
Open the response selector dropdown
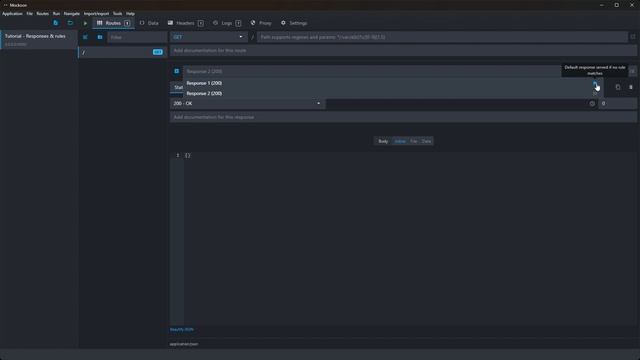372,71
